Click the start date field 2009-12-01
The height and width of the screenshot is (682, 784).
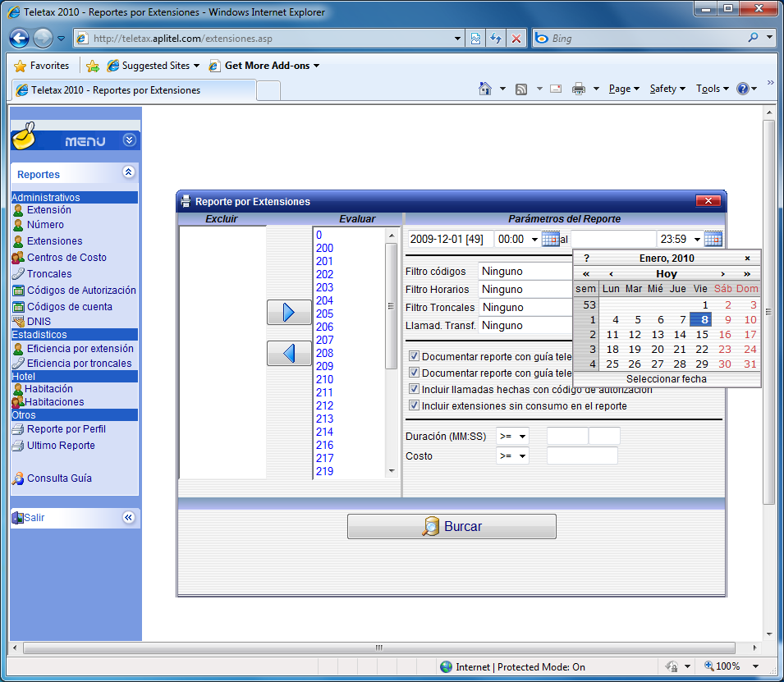tap(451, 239)
